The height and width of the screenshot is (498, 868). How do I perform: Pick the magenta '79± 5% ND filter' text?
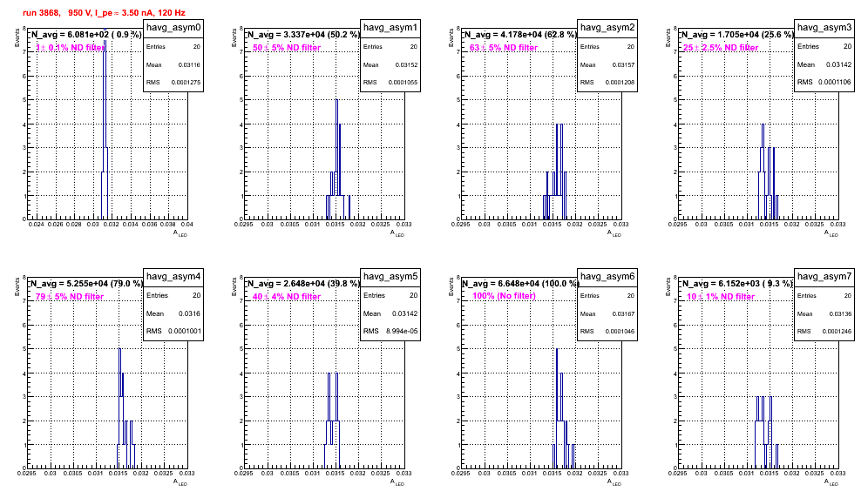70,297
